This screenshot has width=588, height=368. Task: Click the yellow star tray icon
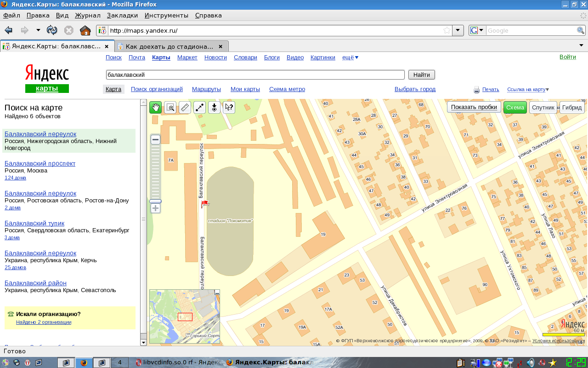[553, 362]
